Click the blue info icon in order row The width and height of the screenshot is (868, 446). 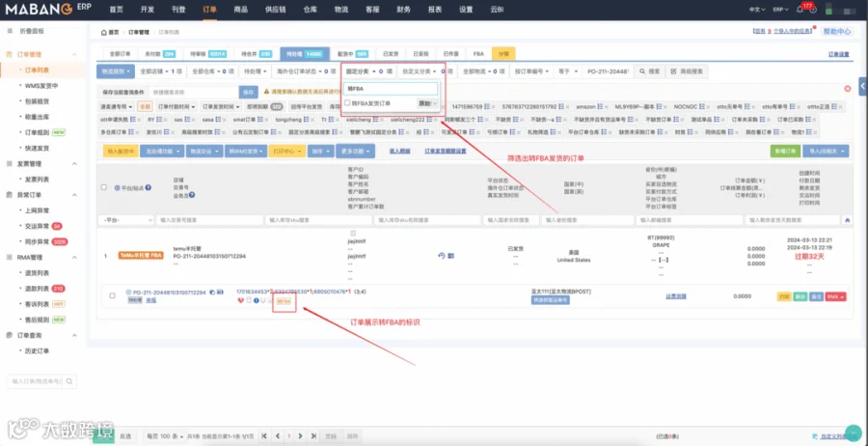257,300
